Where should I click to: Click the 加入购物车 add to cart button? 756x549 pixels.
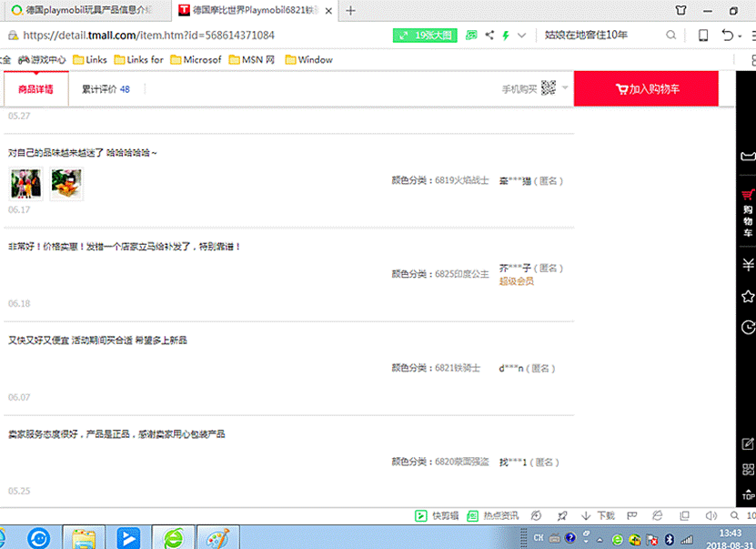pyautogui.click(x=646, y=89)
